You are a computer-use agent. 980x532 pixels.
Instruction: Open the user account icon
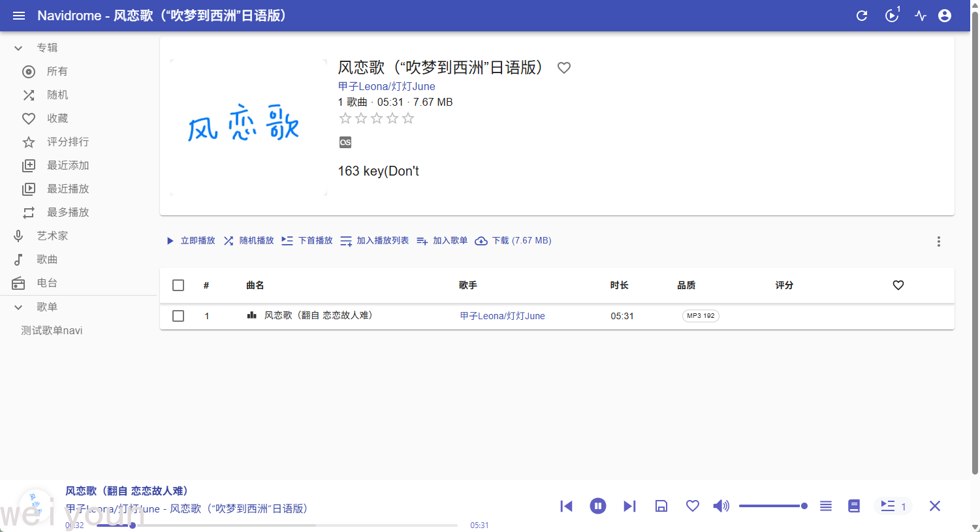coord(945,16)
